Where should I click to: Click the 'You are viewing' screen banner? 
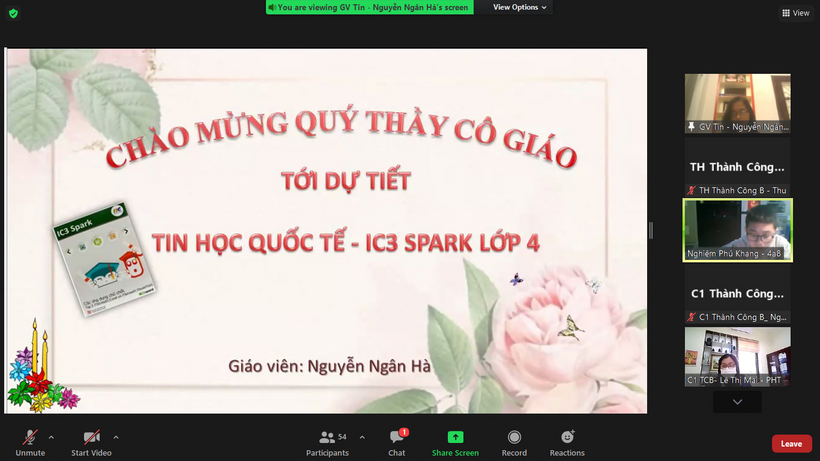pyautogui.click(x=370, y=7)
